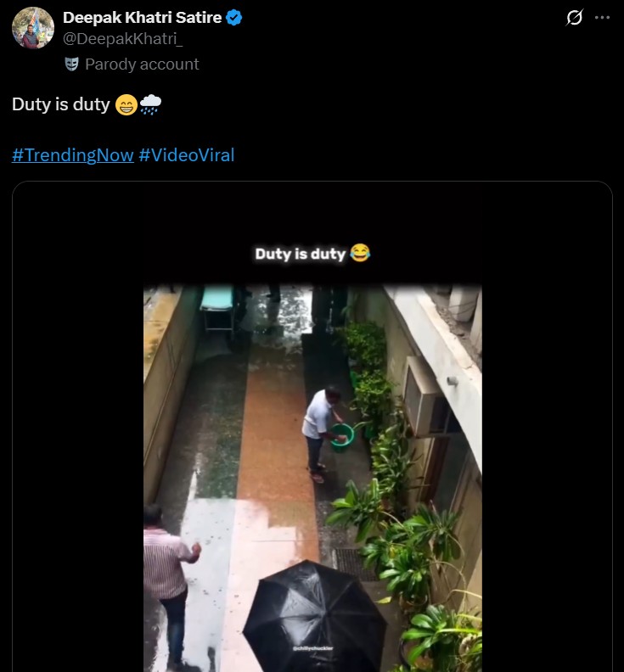Click the @DeepakKhatri_ handle
The image size is (624, 672).
122,39
